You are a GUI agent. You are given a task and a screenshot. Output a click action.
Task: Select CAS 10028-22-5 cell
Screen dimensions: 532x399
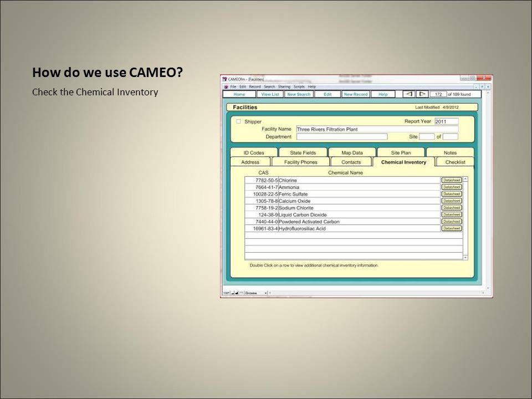262,194
